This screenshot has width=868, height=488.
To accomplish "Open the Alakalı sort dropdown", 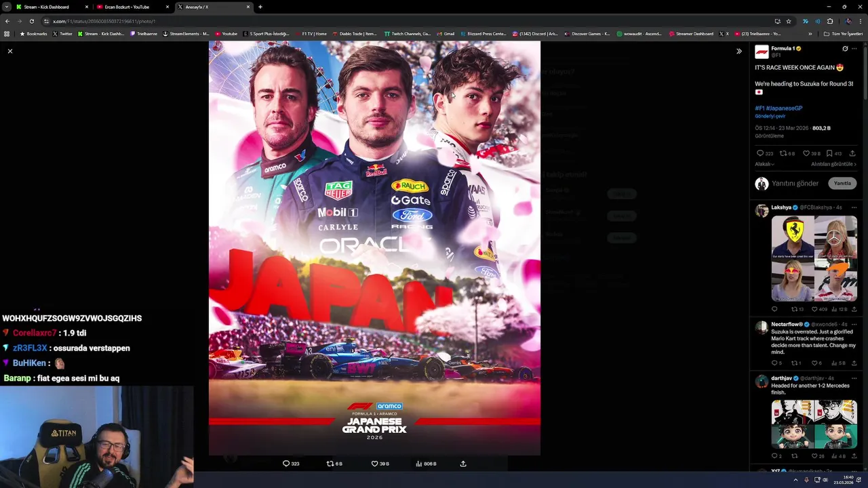I will click(x=764, y=164).
